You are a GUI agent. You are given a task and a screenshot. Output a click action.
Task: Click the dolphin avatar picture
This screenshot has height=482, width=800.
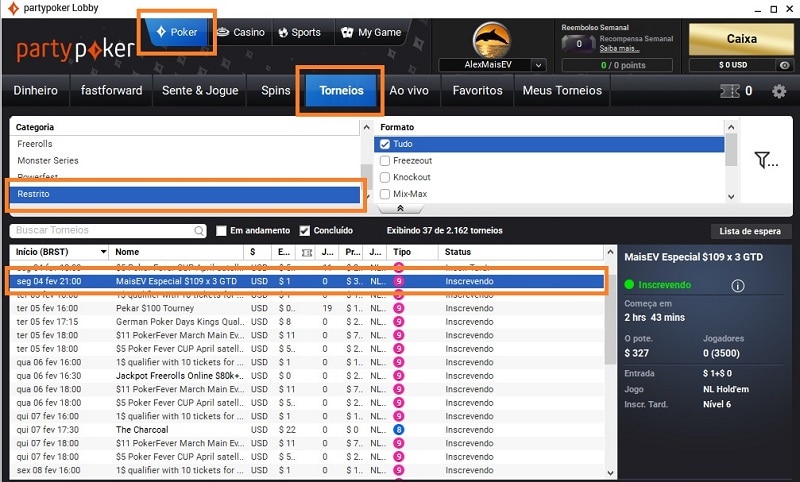pos(491,40)
